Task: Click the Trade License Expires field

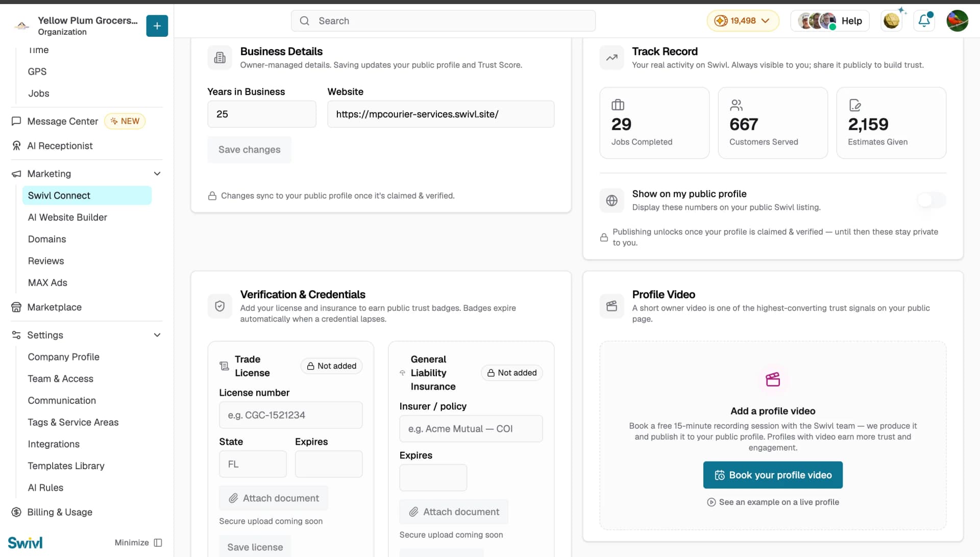Action: (x=329, y=464)
